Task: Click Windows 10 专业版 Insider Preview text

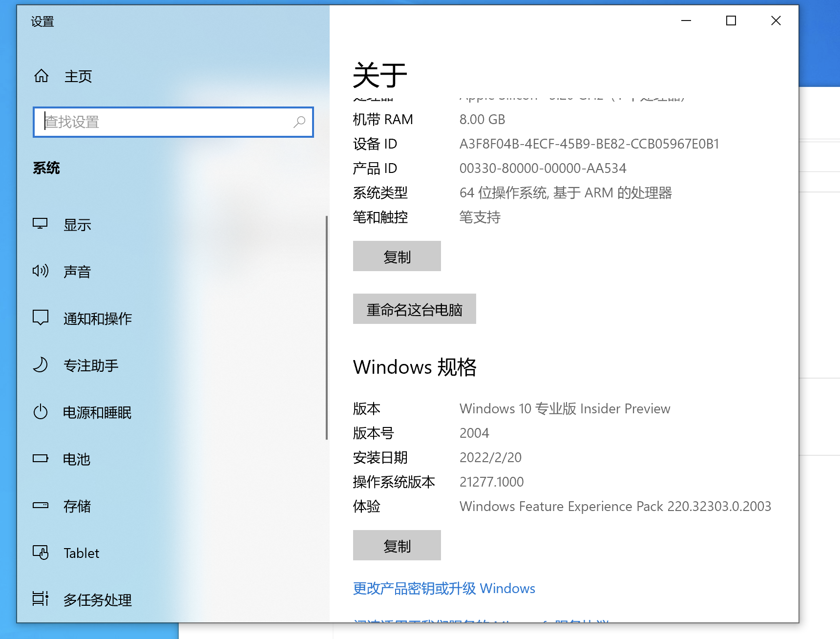Action: coord(565,408)
